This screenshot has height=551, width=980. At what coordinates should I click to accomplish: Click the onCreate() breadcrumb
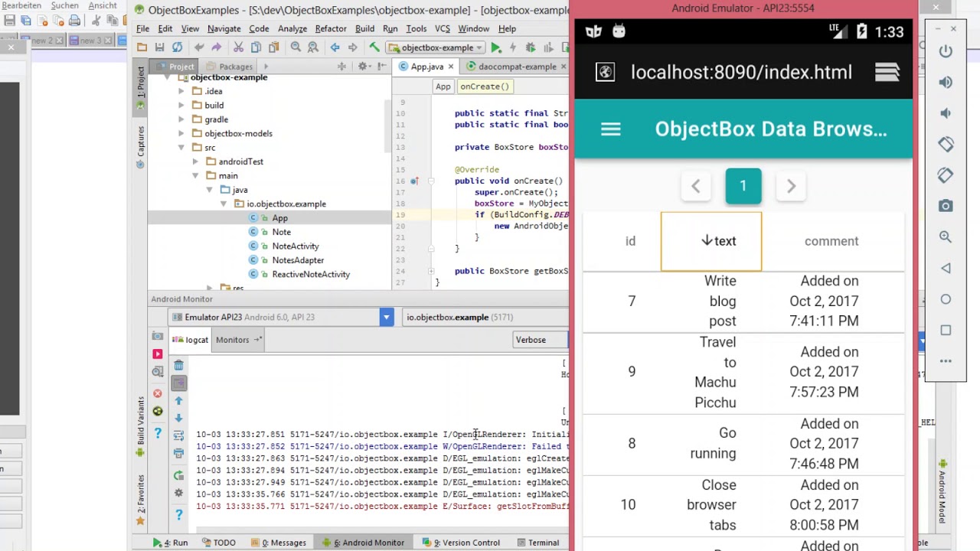point(484,86)
